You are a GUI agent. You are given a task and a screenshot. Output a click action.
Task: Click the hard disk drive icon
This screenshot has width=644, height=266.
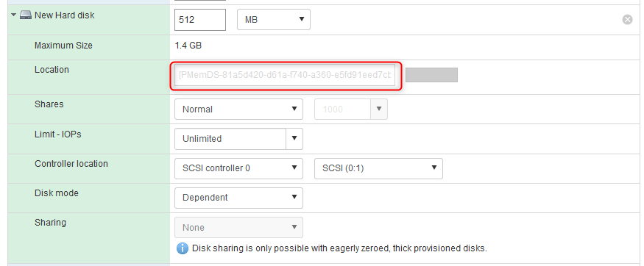point(26,15)
